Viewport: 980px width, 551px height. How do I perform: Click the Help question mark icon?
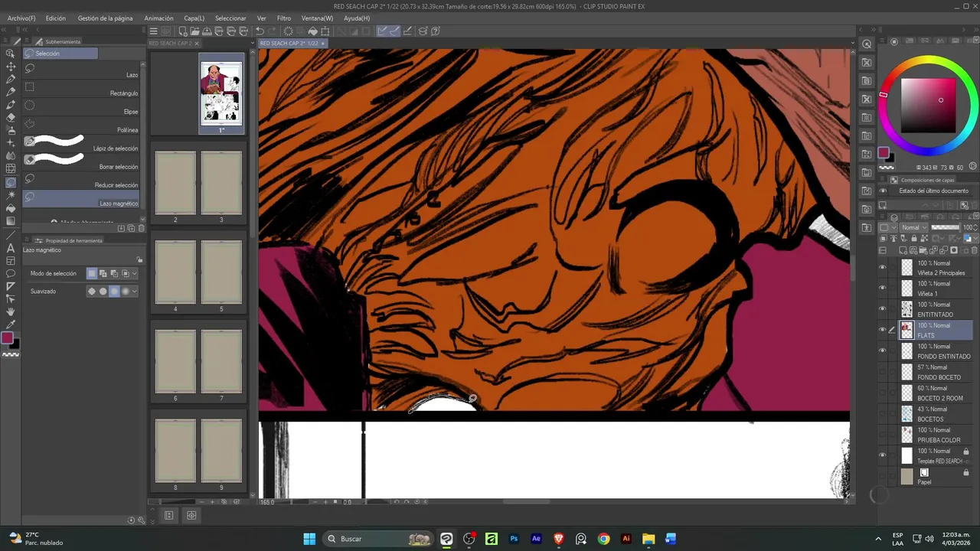pyautogui.click(x=435, y=31)
